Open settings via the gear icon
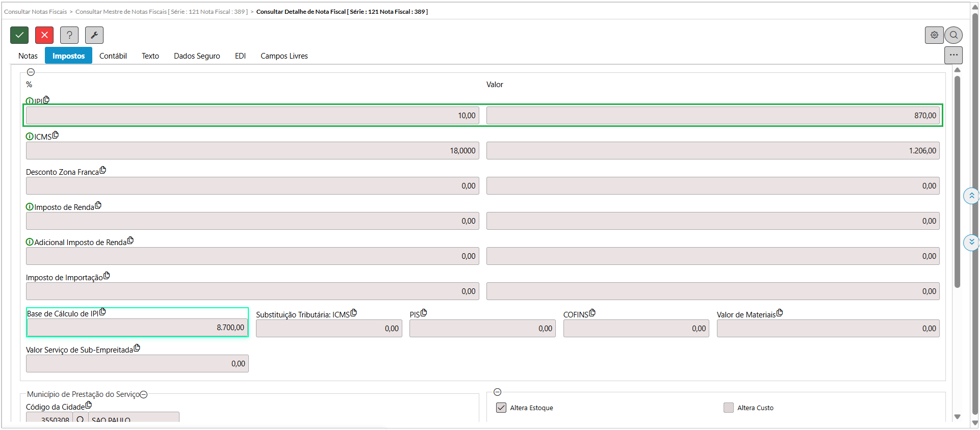This screenshot has height=430, width=980. [x=934, y=35]
